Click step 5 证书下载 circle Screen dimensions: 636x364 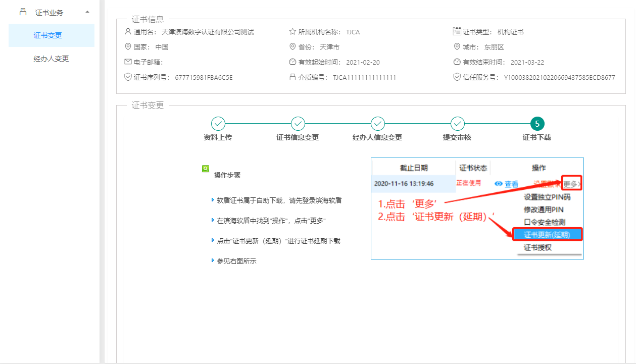(x=537, y=124)
